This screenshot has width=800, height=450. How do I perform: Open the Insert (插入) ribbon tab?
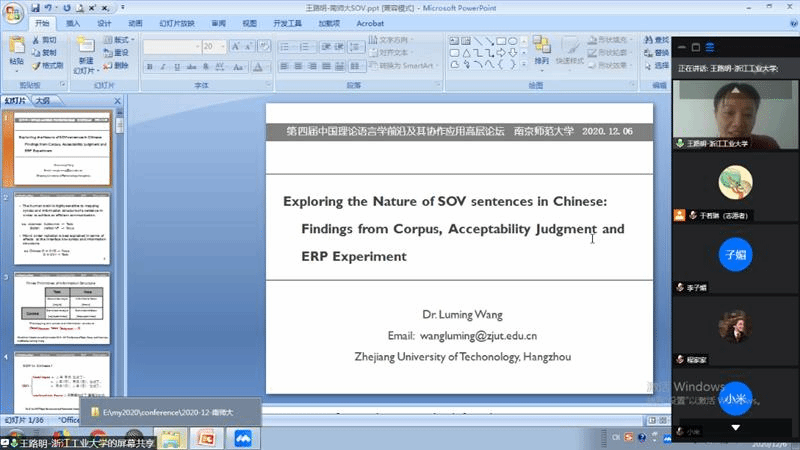click(x=74, y=22)
